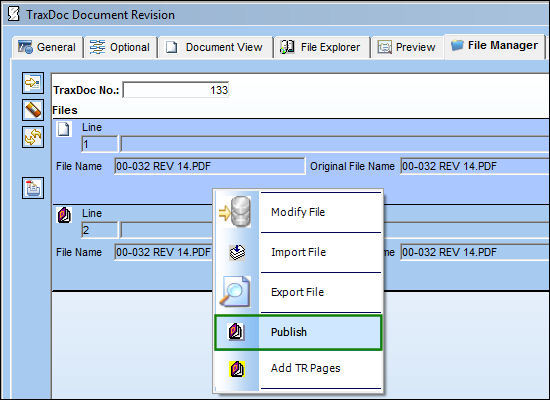Choose Import File in the context menu
The width and height of the screenshot is (550, 400).
tap(298, 252)
